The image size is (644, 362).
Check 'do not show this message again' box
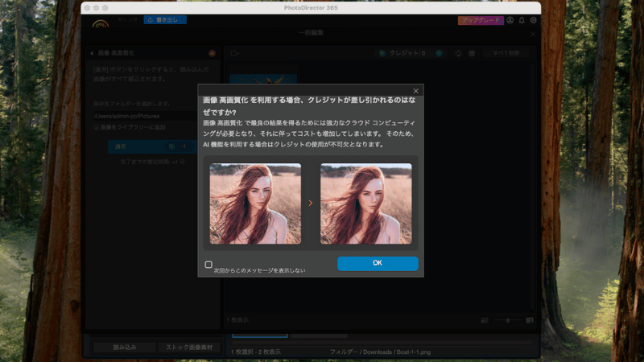(x=208, y=265)
